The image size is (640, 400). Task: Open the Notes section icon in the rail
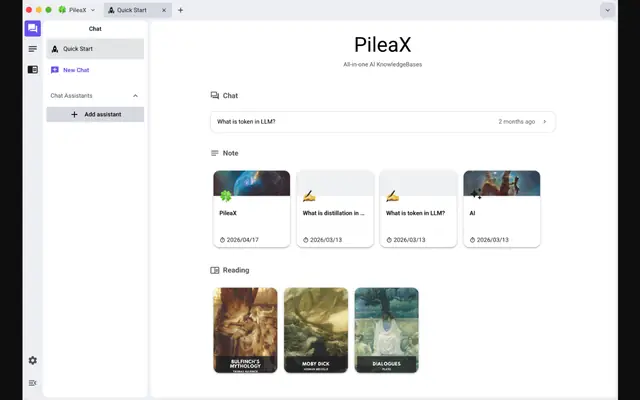point(33,49)
